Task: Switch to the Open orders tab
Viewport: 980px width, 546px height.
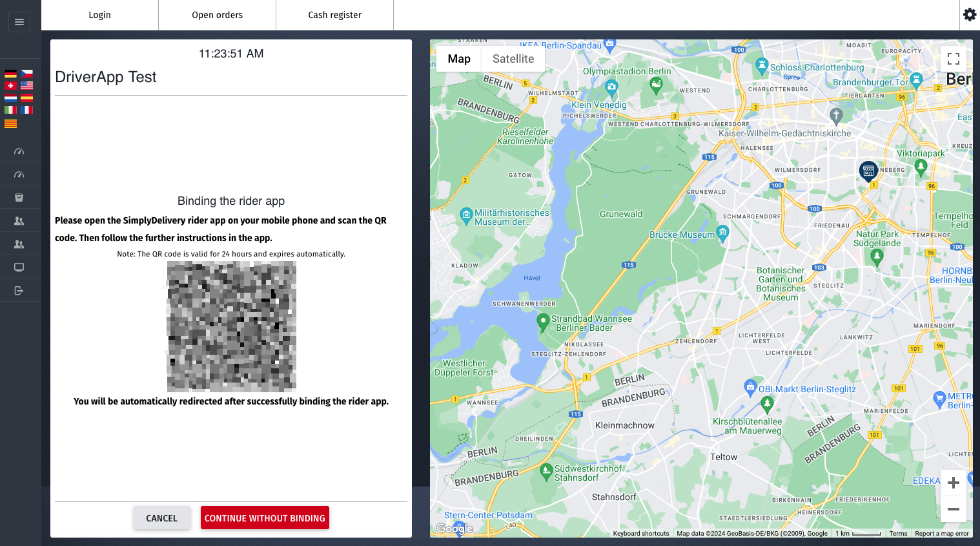Action: click(218, 15)
